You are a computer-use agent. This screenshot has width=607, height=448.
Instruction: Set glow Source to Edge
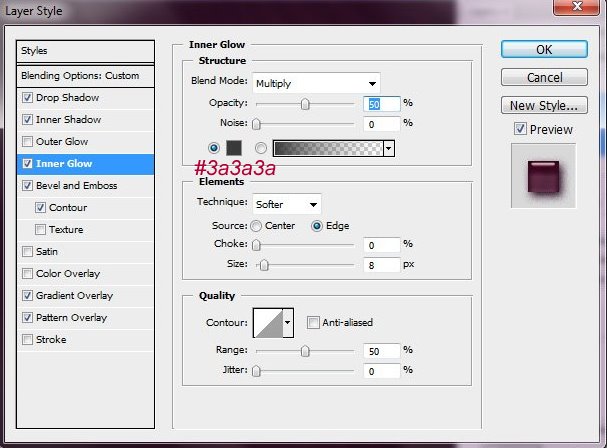pos(317,226)
